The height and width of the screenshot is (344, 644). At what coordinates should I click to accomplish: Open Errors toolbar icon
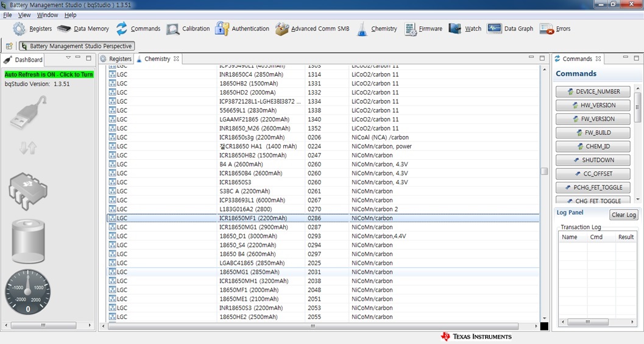pos(547,29)
